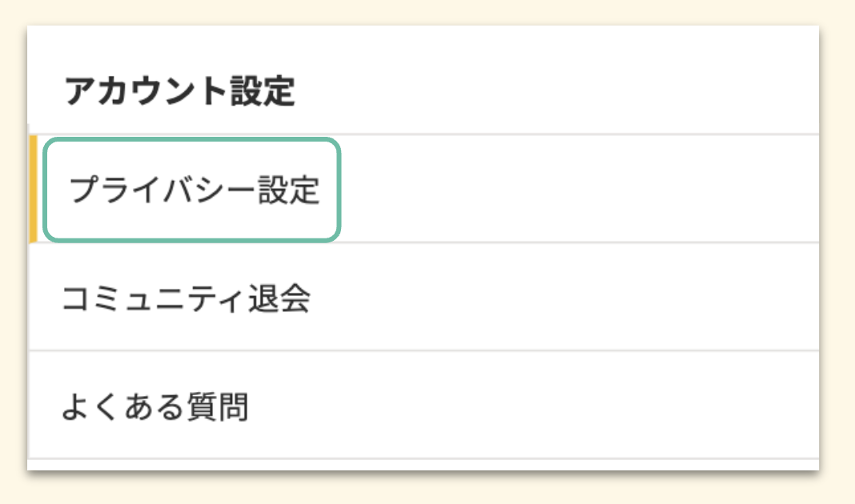Click the bold アカウント設定 section title
The height and width of the screenshot is (504, 855).
(179, 92)
